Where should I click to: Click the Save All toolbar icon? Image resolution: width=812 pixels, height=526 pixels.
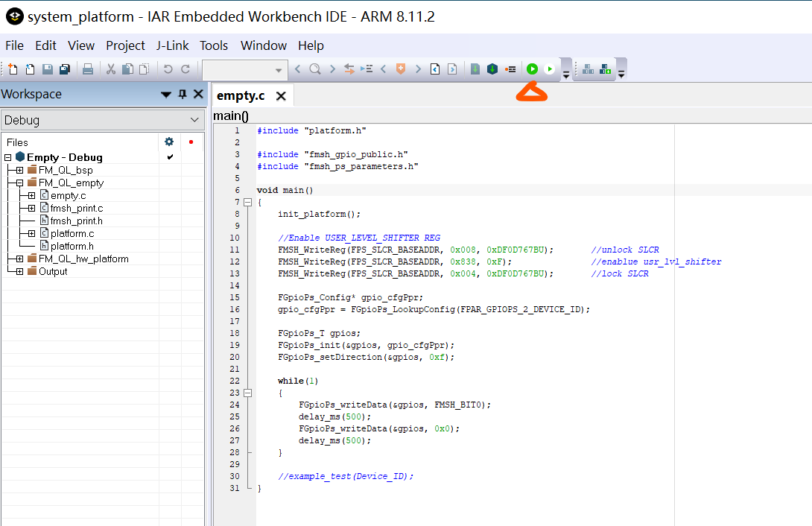point(65,69)
